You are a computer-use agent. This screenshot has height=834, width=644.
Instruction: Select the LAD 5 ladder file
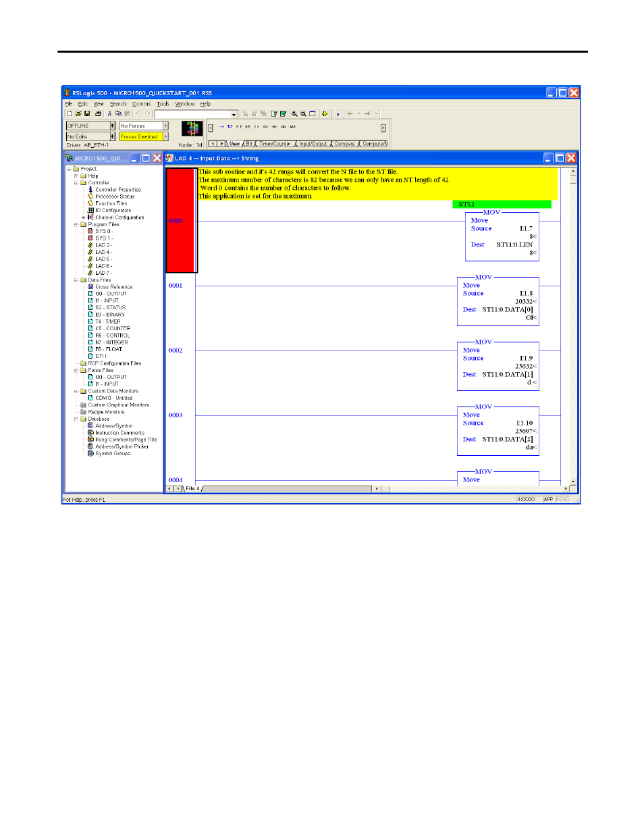pyautogui.click(x=103, y=259)
